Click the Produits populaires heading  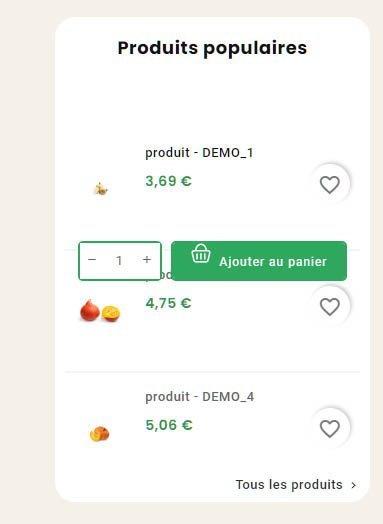pyautogui.click(x=212, y=48)
